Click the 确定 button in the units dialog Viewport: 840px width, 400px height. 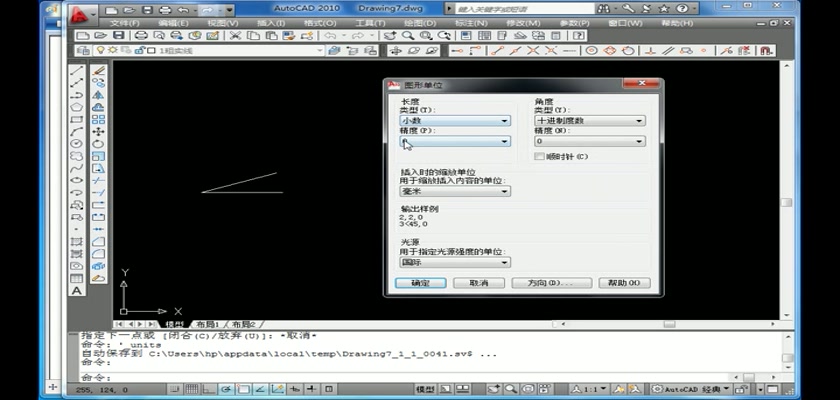[421, 283]
